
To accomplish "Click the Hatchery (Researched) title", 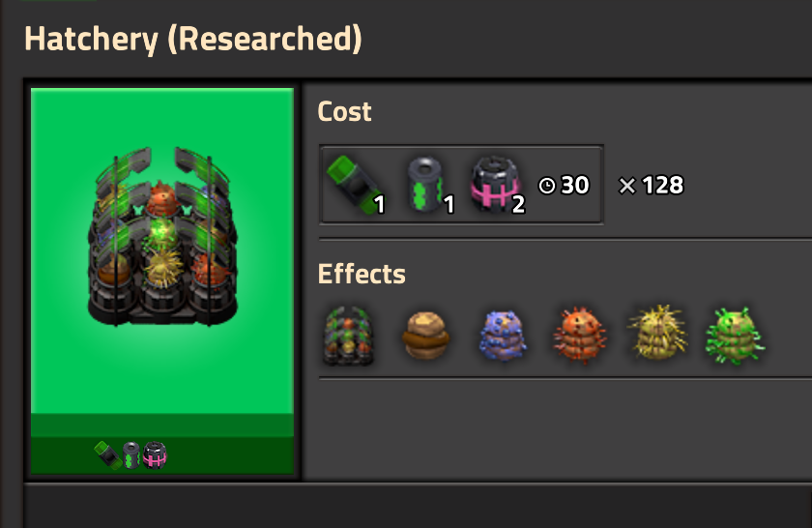I will (x=193, y=40).
